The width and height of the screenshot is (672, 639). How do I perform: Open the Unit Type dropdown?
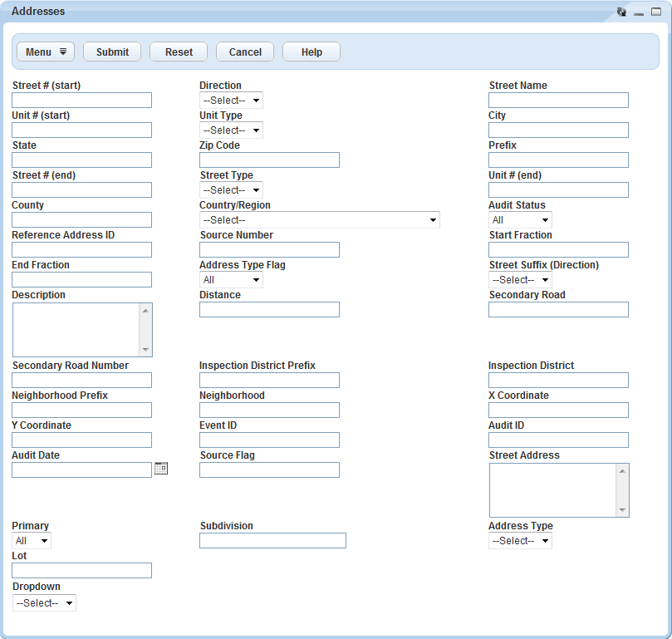point(231,130)
